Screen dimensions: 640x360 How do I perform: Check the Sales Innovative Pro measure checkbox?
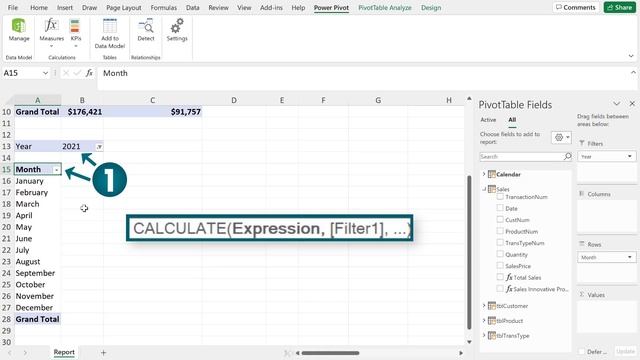point(500,289)
